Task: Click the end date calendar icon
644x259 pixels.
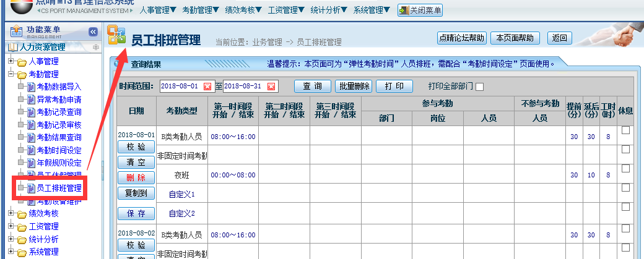Action: 271,86
